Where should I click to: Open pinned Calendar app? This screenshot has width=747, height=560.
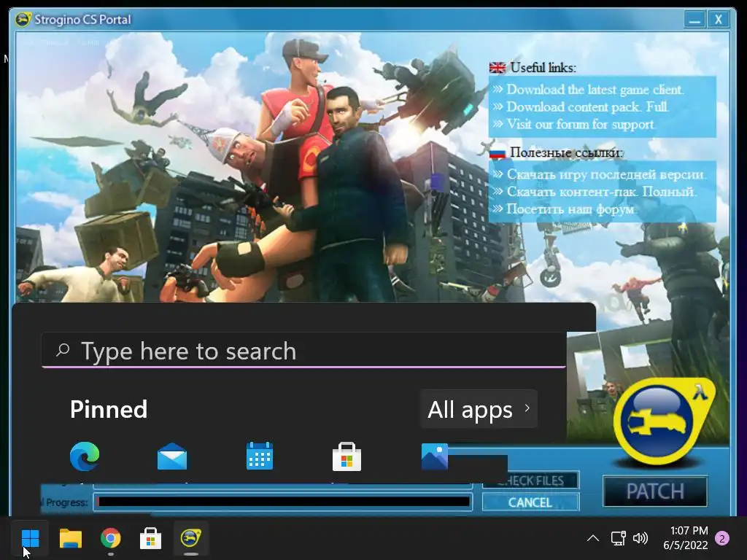[x=260, y=456]
